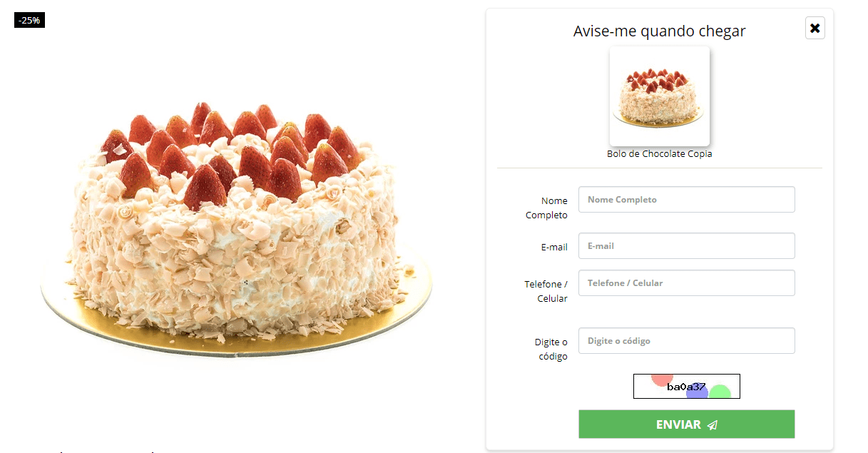
Task: Focus the Telefone / Celular input field
Action: (x=686, y=283)
